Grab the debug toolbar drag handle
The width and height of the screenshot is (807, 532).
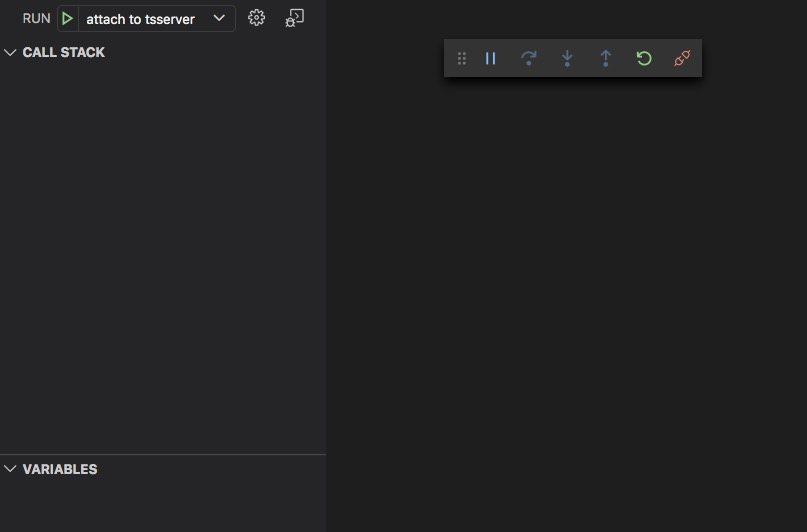click(x=462, y=58)
